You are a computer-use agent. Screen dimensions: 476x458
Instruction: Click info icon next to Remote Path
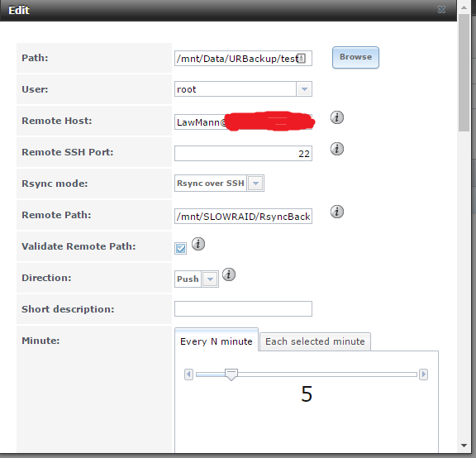coord(337,212)
